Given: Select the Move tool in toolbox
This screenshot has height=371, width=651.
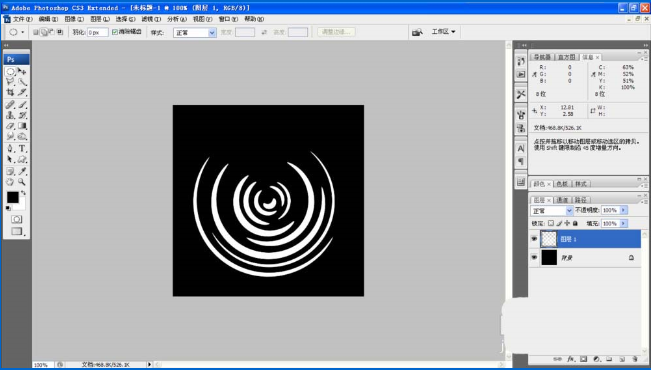Looking at the screenshot, I should click(x=22, y=72).
